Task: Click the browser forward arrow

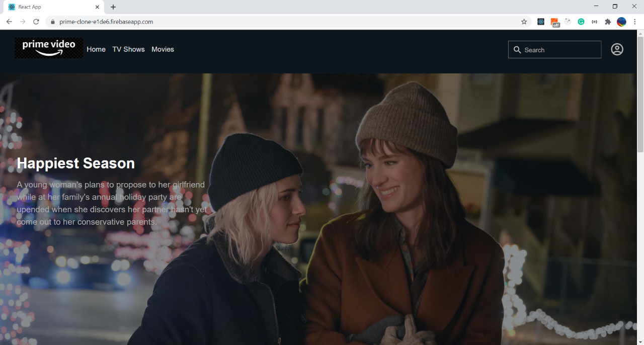Action: tap(23, 22)
